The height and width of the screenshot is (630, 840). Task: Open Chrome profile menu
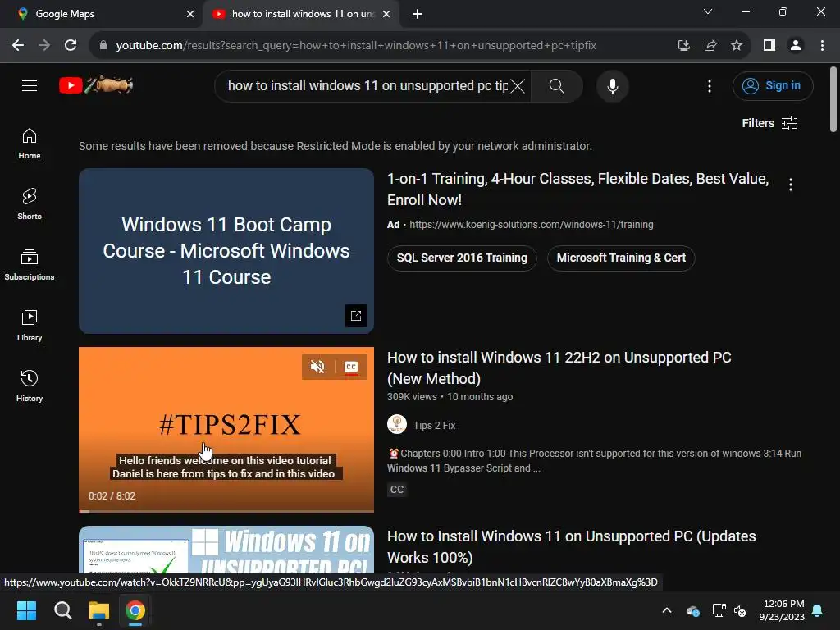[796, 46]
